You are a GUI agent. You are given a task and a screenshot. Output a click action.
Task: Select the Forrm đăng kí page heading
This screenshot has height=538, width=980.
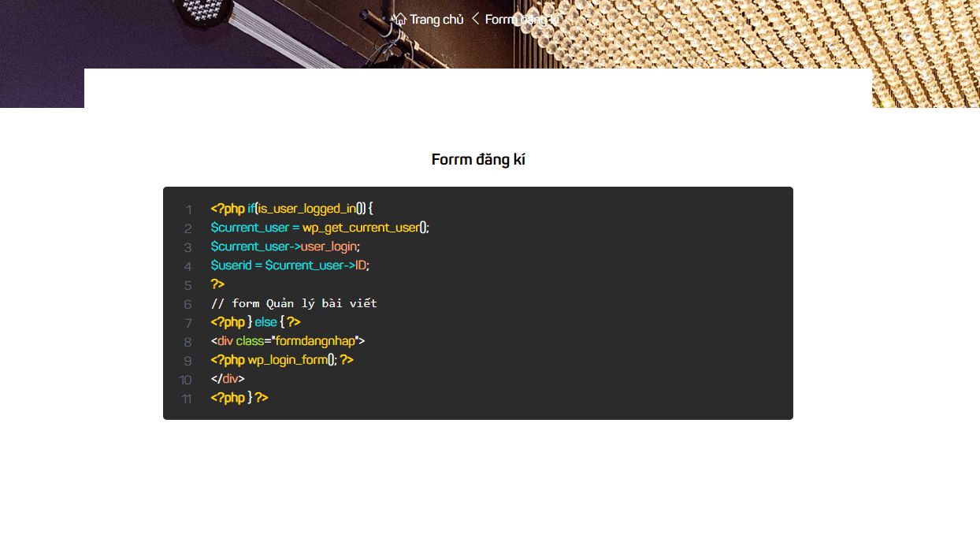479,159
